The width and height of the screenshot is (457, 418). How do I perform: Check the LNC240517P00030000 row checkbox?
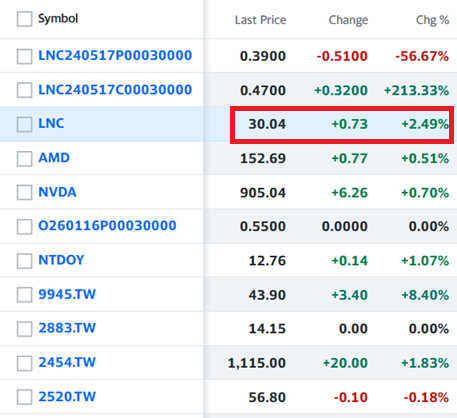point(24,56)
